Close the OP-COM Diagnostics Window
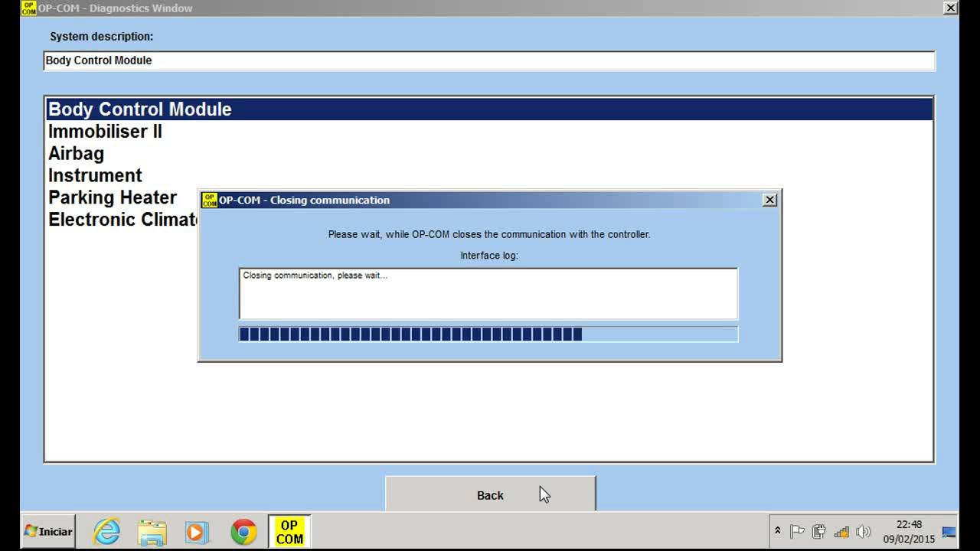Viewport: 980px width, 551px height. click(x=950, y=8)
